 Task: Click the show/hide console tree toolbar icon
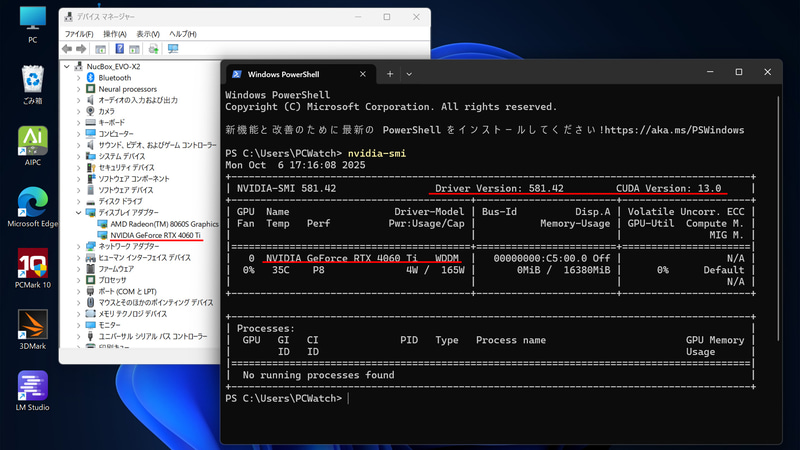pyautogui.click(x=101, y=49)
